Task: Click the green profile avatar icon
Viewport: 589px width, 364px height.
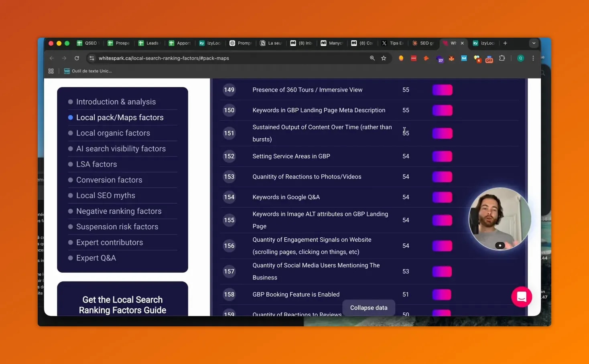Action: [520, 58]
